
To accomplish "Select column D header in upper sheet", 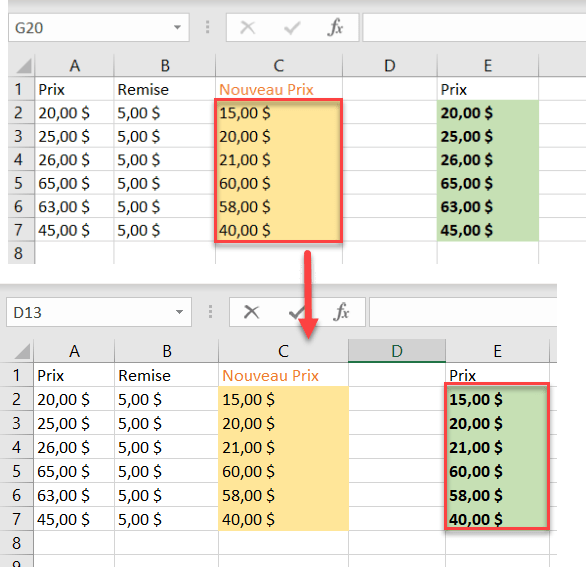I will click(390, 66).
